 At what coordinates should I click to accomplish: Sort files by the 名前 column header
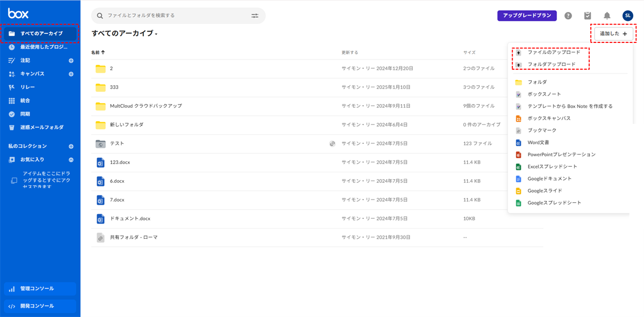(x=98, y=53)
